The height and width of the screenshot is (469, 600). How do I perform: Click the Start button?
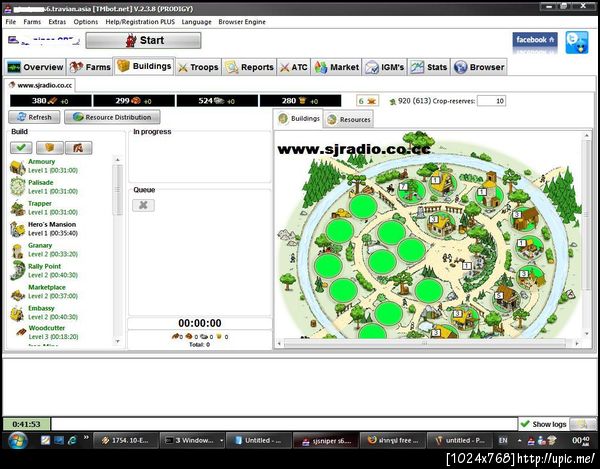[143, 41]
